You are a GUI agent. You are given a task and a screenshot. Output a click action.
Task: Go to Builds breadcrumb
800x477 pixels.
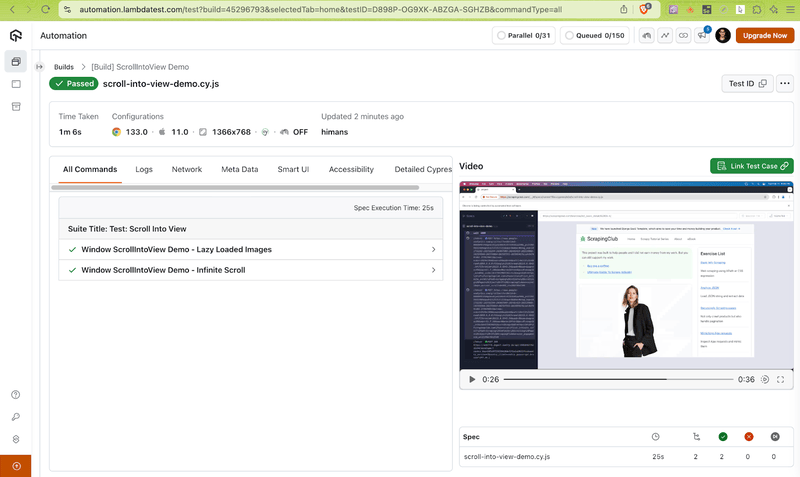64,67
